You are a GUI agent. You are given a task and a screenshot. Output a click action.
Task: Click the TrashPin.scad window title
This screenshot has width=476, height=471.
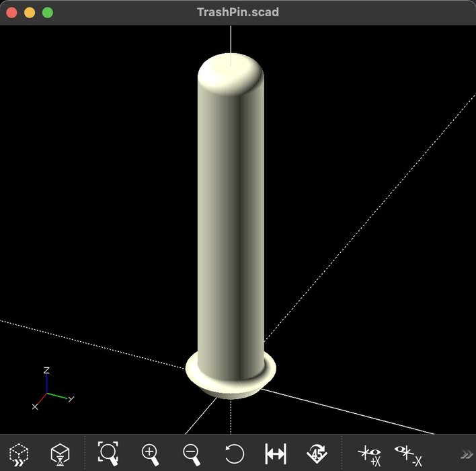237,12
